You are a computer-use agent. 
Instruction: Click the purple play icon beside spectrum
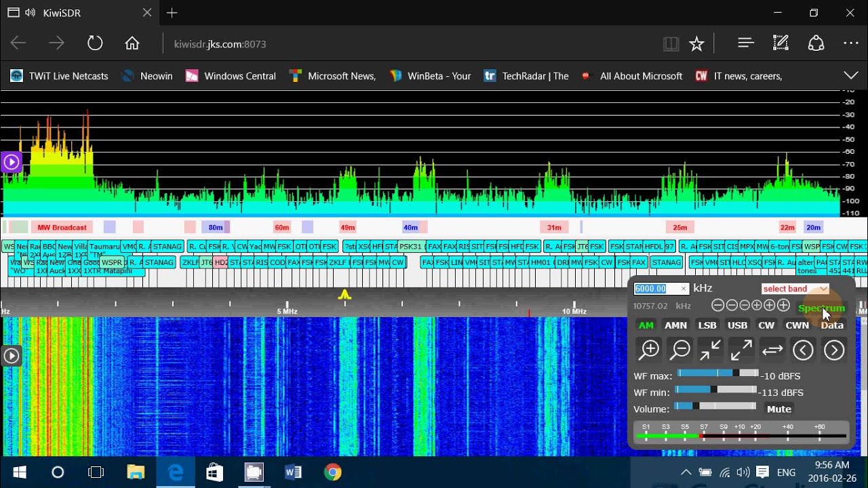pyautogui.click(x=12, y=162)
